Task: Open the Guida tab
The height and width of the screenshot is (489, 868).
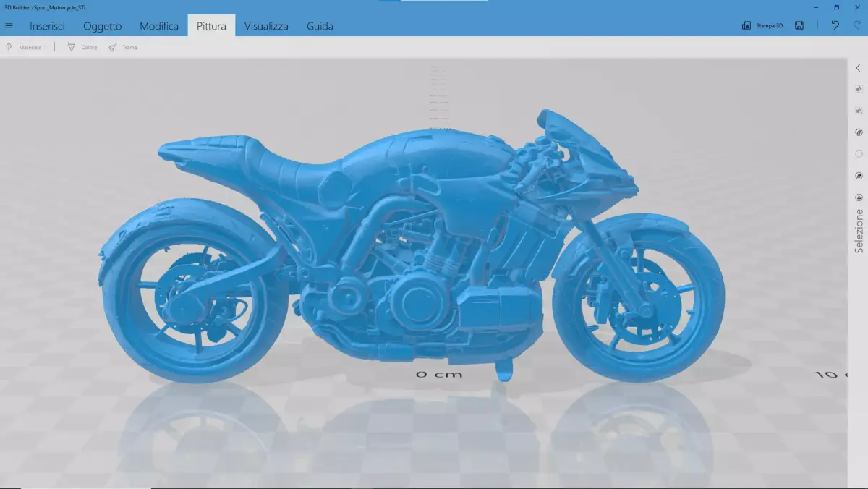Action: pyautogui.click(x=320, y=26)
